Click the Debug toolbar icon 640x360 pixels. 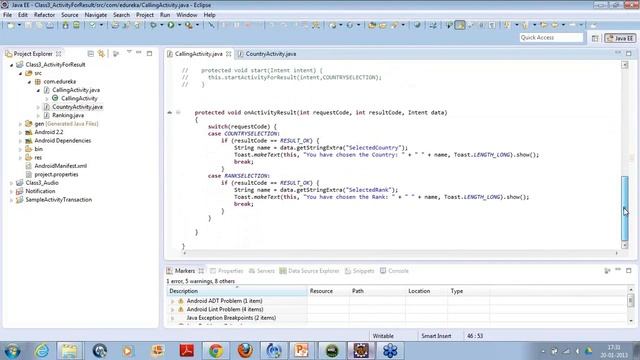click(153, 25)
